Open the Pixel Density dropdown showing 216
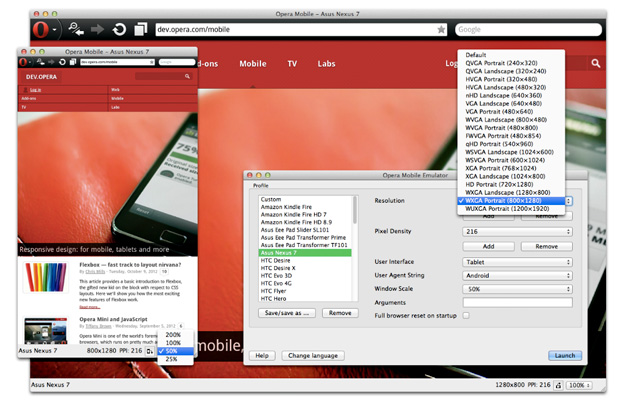This screenshot has width=620, height=406. pos(517,232)
